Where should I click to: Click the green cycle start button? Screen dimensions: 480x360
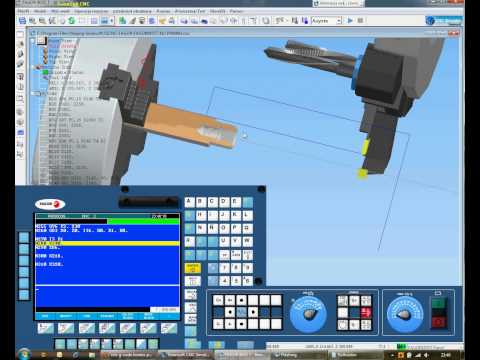point(438,303)
